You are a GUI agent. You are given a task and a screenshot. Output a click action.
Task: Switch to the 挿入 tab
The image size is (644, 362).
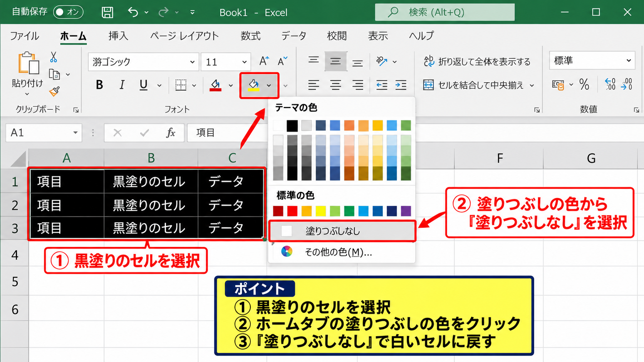pos(118,36)
